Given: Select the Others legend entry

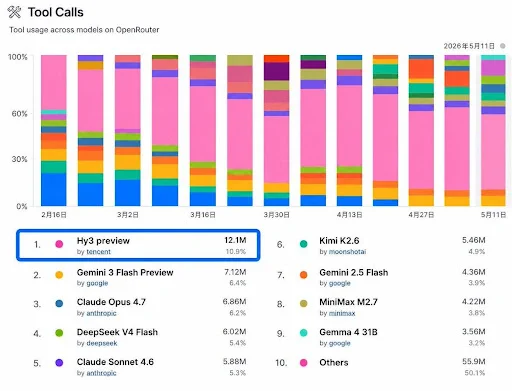Looking at the screenshot, I should click(334, 363).
